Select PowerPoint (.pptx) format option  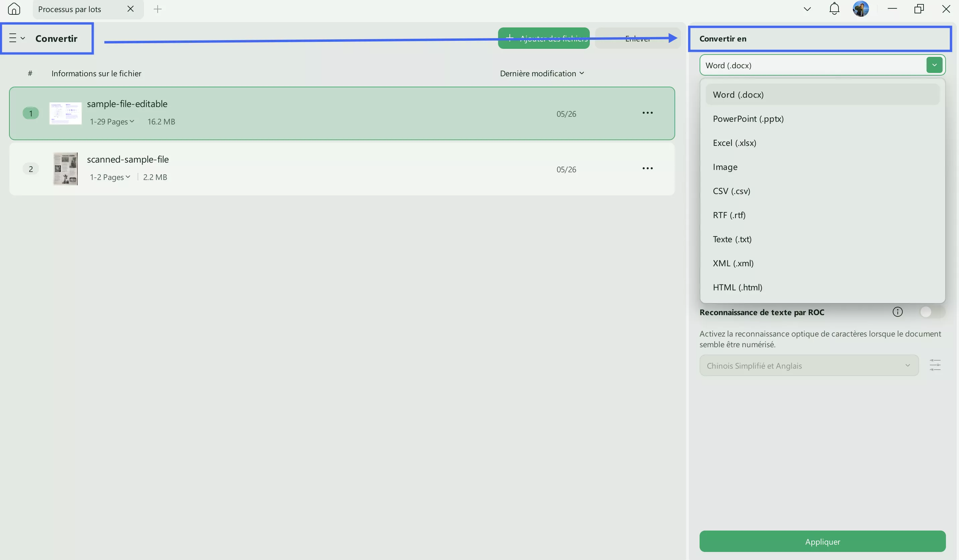(x=748, y=119)
